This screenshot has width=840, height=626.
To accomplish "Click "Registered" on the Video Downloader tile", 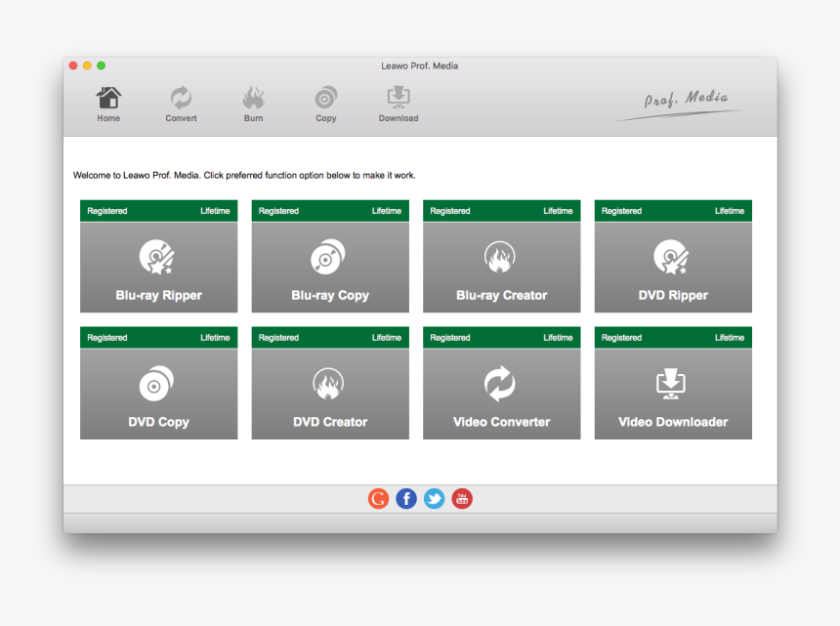I will (621, 338).
